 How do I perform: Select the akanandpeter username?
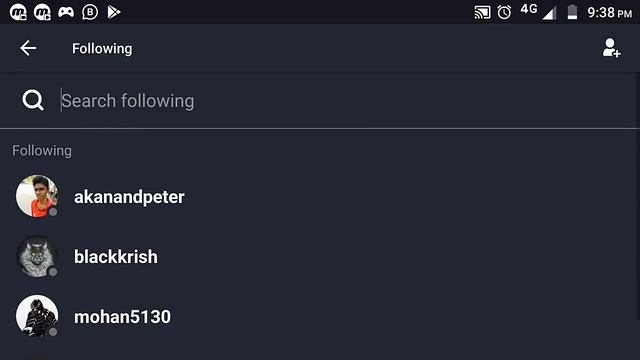129,197
